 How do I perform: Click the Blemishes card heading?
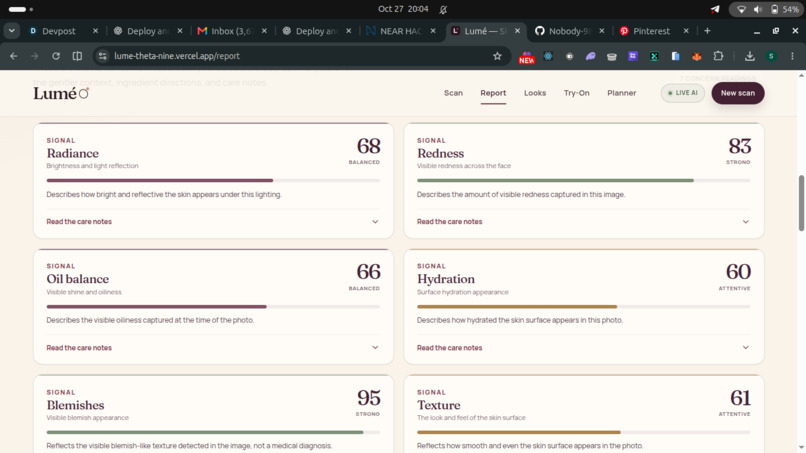pyautogui.click(x=75, y=405)
